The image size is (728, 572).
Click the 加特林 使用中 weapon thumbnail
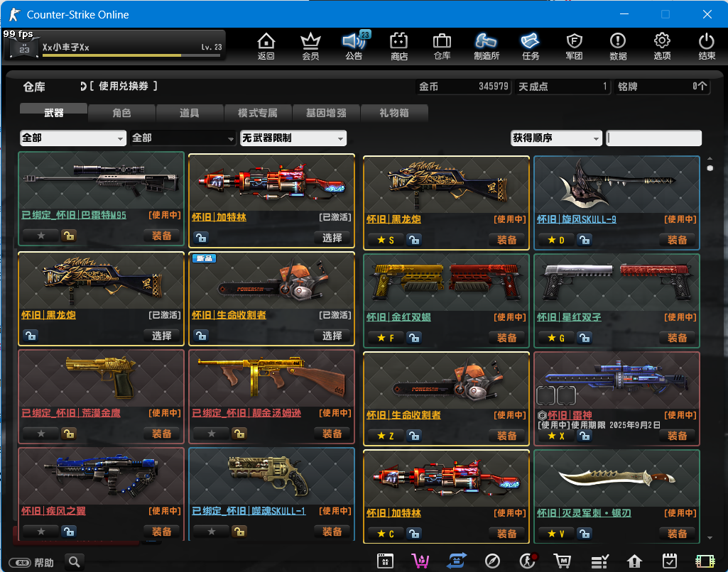click(x=446, y=478)
